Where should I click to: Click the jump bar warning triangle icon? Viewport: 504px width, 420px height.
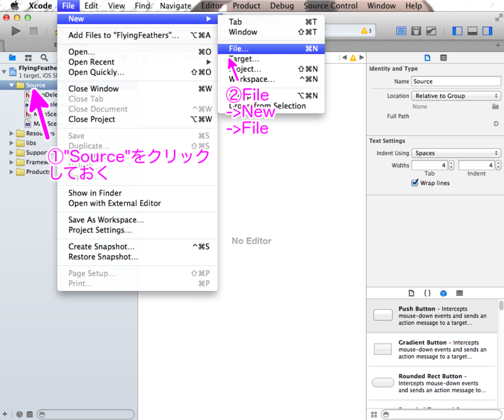[x=353, y=58]
